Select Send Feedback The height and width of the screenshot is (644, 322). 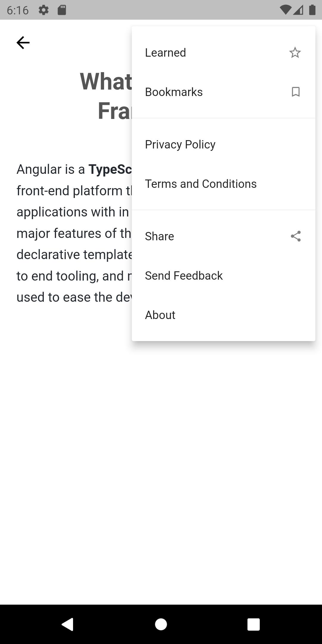[224, 275]
